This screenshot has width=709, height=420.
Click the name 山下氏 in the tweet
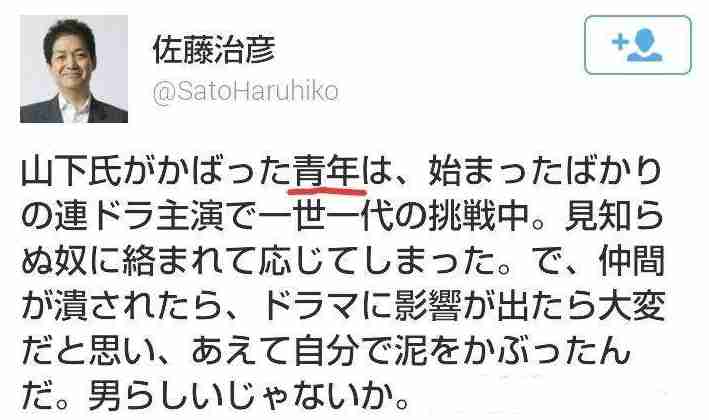tap(72, 172)
